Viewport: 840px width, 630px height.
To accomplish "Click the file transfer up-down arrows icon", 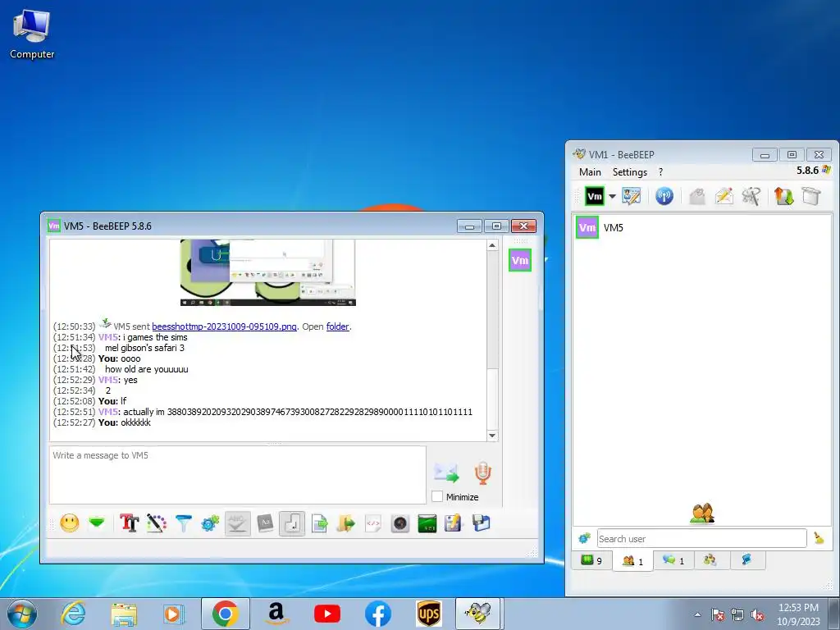I will coord(783,196).
